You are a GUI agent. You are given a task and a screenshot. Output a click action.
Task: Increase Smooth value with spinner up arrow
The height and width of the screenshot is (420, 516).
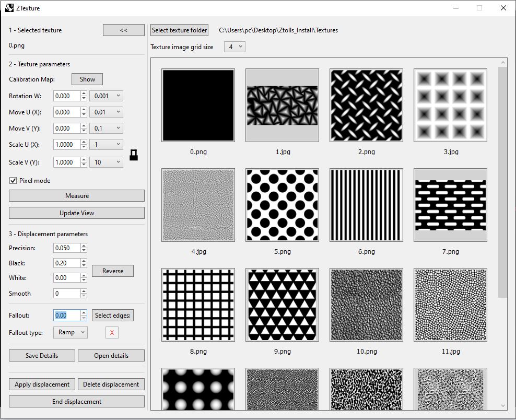click(x=84, y=291)
